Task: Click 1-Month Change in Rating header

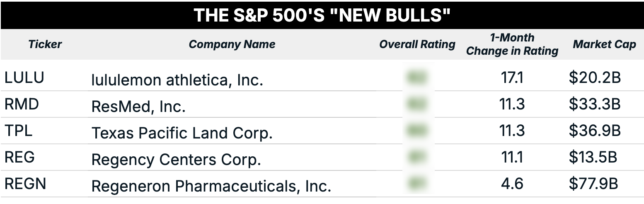Action: (512, 44)
